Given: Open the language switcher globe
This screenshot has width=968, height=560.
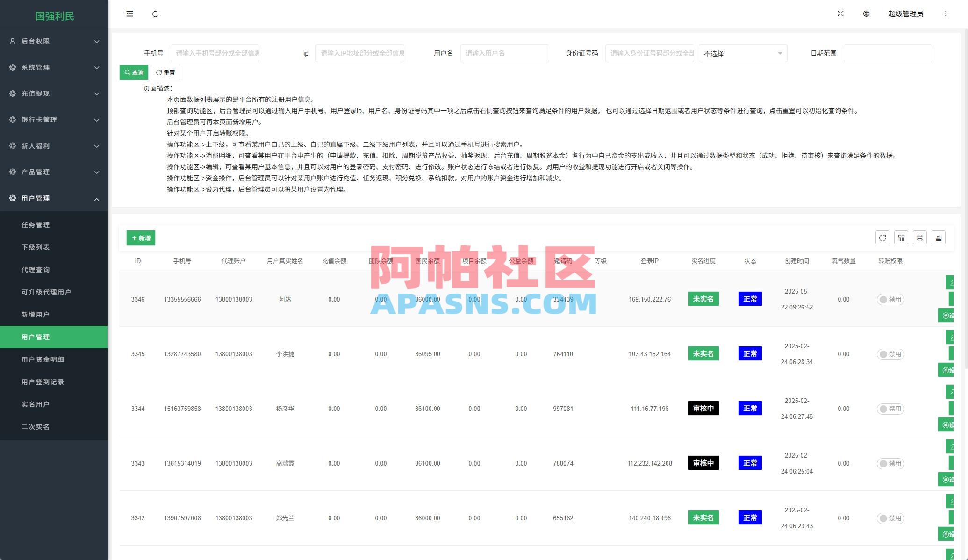Looking at the screenshot, I should 866,14.
